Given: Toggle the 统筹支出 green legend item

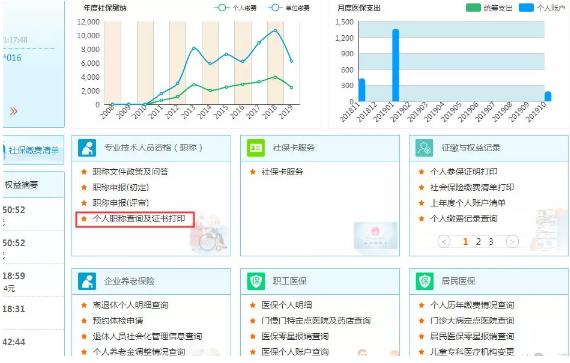Looking at the screenshot, I should [x=489, y=8].
